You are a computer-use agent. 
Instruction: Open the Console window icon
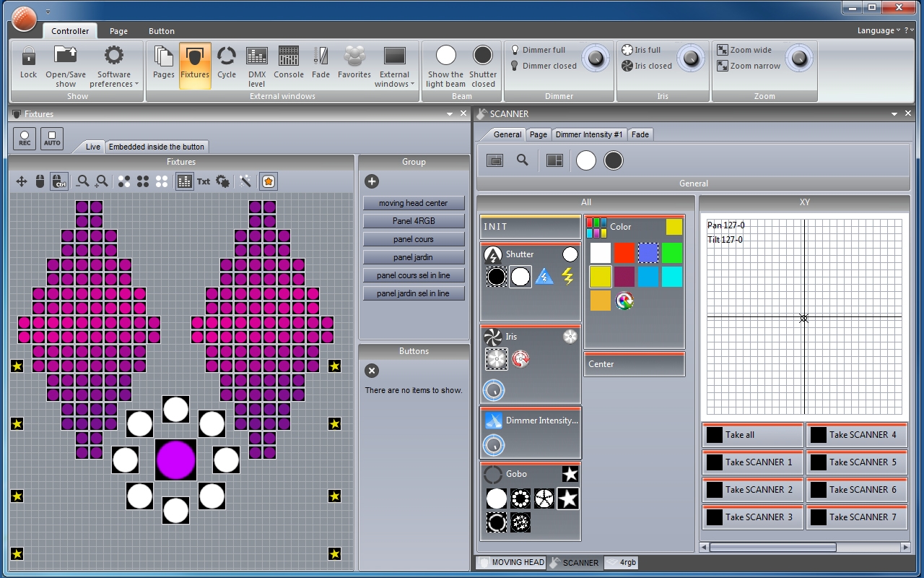click(x=289, y=63)
